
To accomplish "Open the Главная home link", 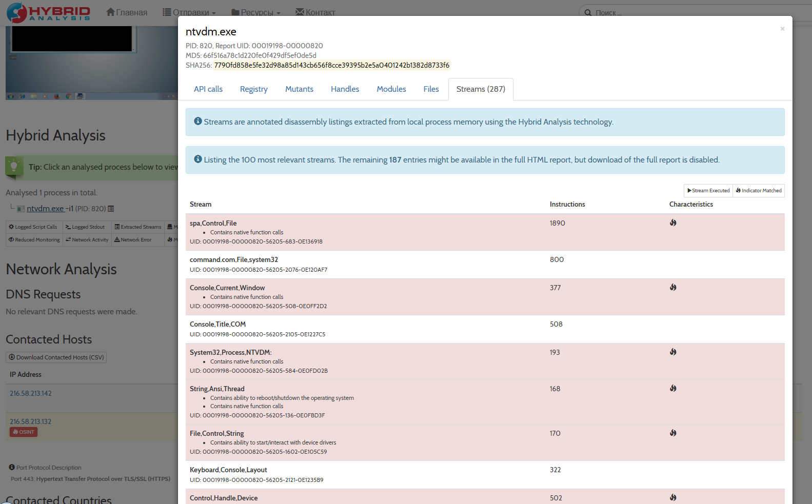I will point(127,12).
